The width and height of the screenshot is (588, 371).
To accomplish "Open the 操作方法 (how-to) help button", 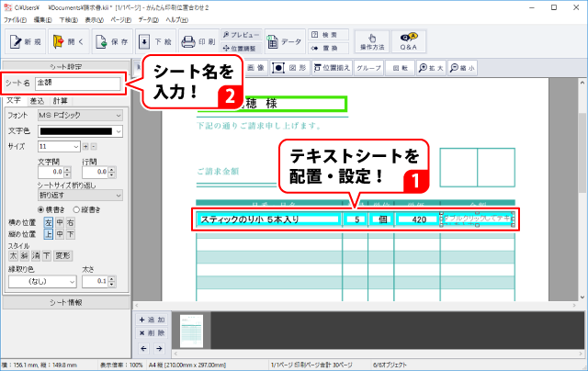I will click(372, 41).
